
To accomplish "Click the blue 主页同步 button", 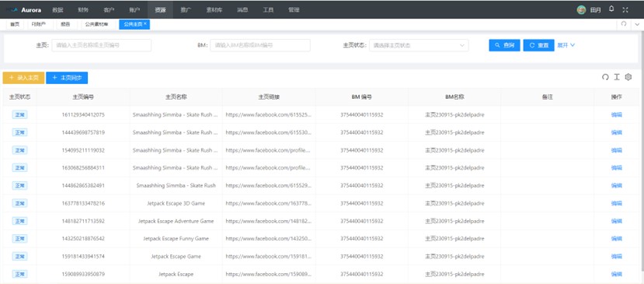I will (x=67, y=78).
